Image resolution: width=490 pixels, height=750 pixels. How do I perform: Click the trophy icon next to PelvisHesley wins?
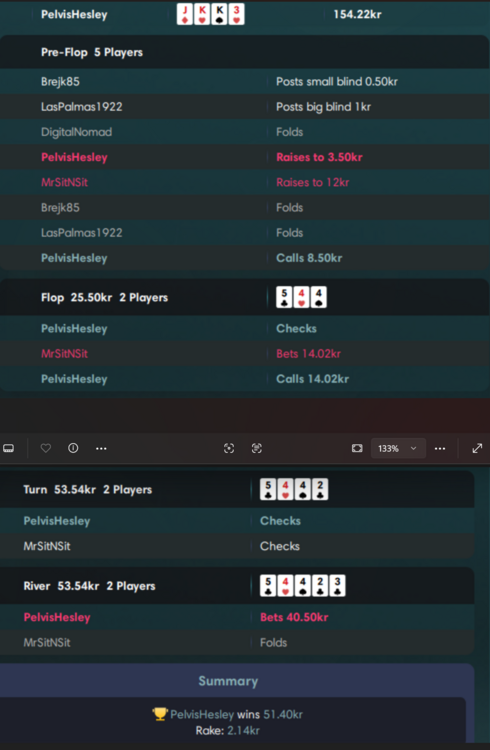pyautogui.click(x=159, y=714)
